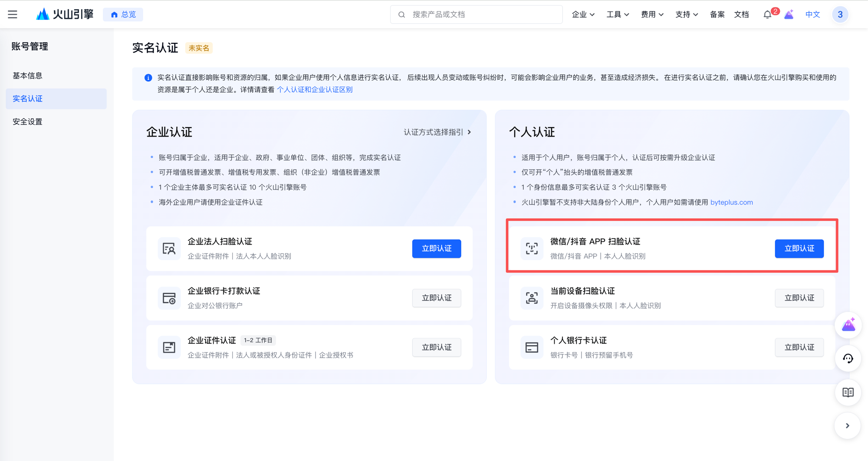Collapse the floating toolbar with the arrow
The height and width of the screenshot is (461, 868).
(848, 426)
